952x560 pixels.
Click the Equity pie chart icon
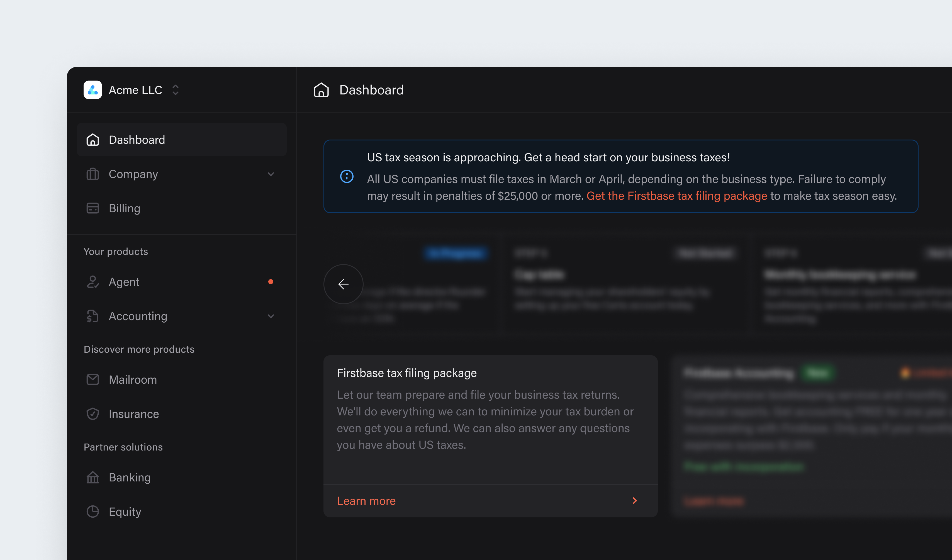[x=92, y=512]
